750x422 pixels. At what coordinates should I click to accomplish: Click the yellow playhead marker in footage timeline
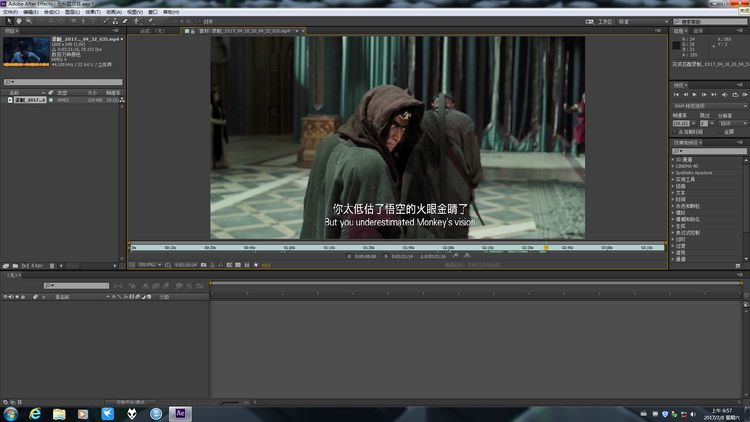click(x=546, y=248)
